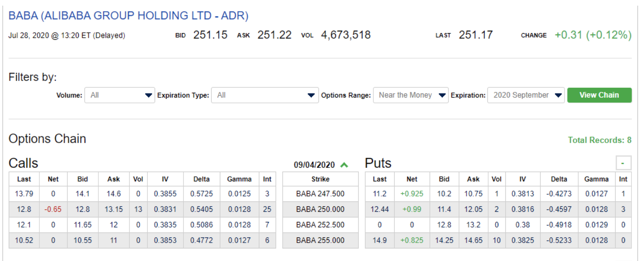This screenshot has width=644, height=261.
Task: Click Puts ask value 10.75
Action: tap(473, 194)
